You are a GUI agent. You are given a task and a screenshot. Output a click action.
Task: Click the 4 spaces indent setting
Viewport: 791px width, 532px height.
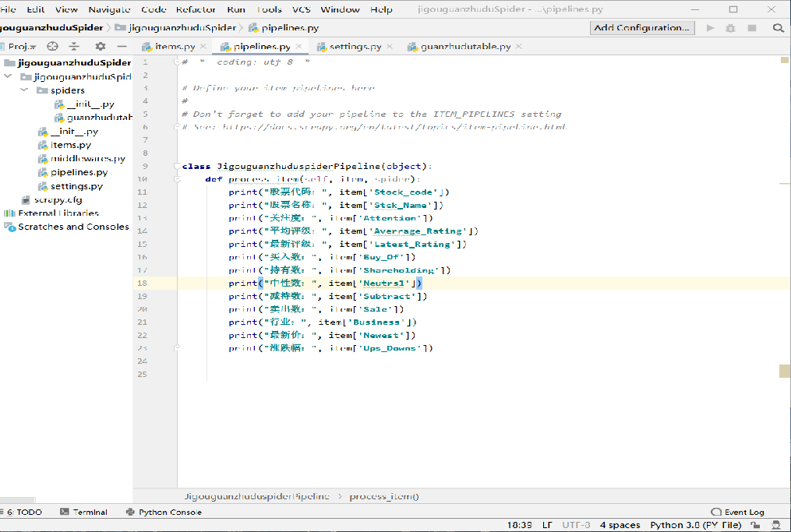pos(620,525)
